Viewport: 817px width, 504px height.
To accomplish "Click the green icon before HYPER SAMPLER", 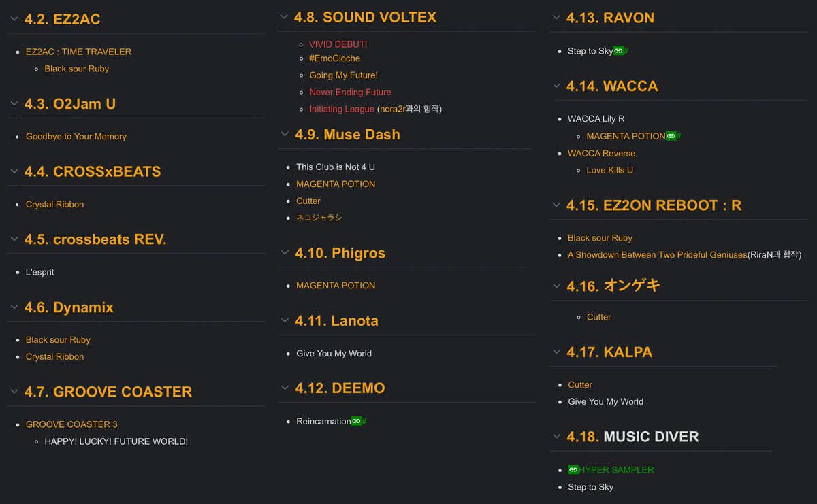I will 573,470.
